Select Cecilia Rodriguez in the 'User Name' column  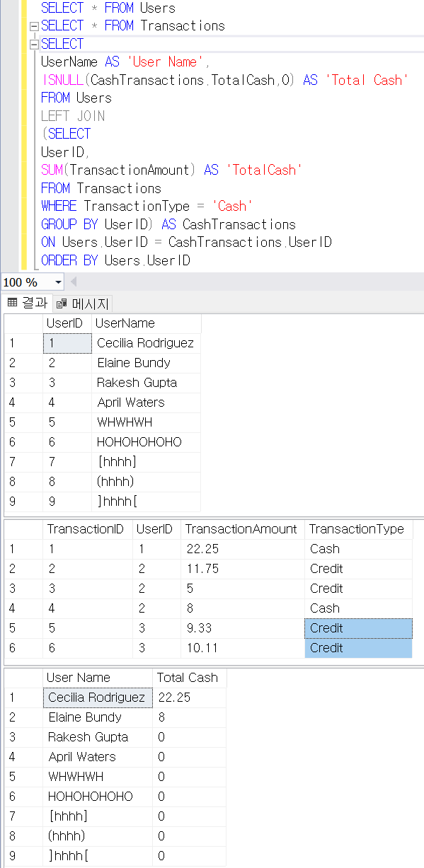coord(98,698)
